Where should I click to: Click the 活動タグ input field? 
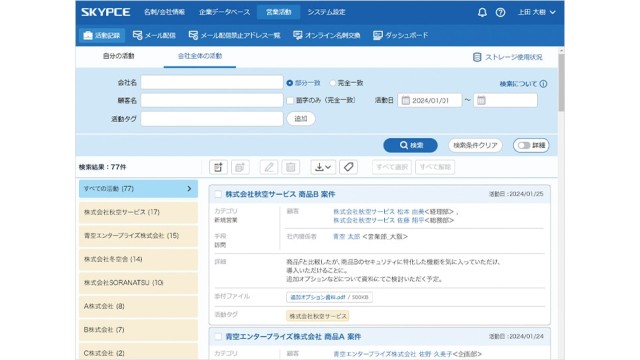(x=212, y=119)
